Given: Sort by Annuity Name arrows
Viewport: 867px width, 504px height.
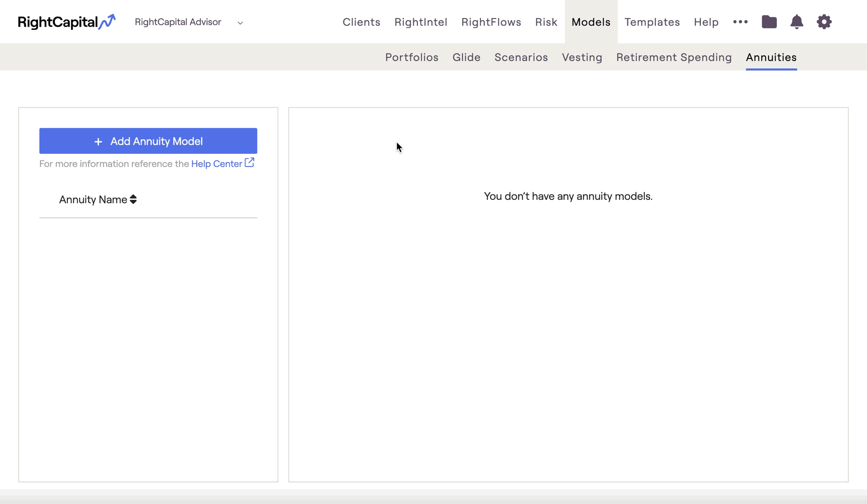Looking at the screenshot, I should pyautogui.click(x=133, y=199).
